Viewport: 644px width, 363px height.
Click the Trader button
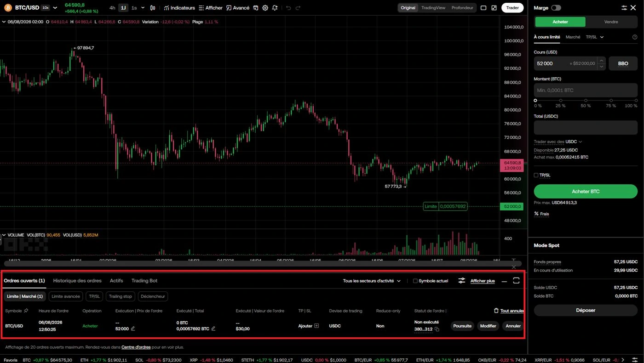pos(512,8)
